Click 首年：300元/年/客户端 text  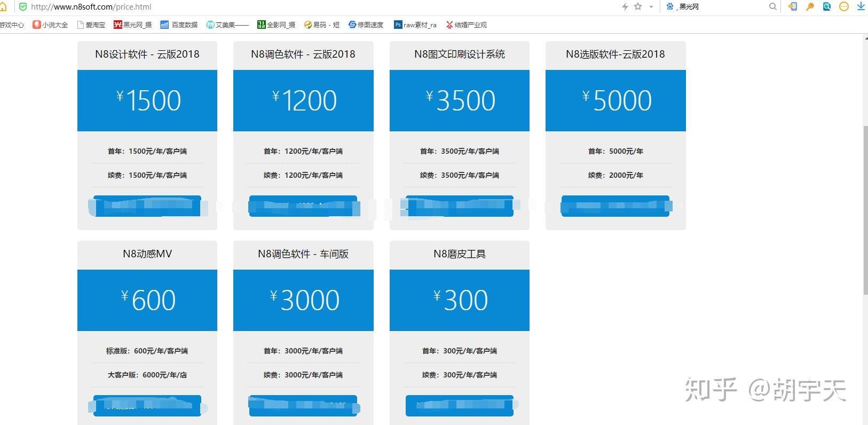coord(460,351)
